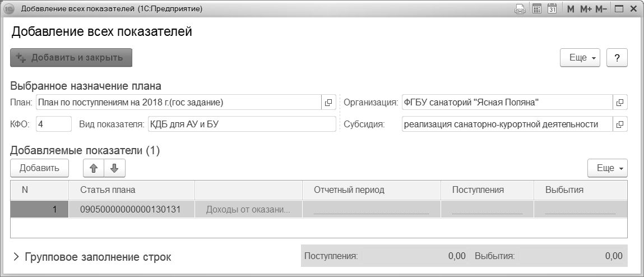The height and width of the screenshot is (277, 644).
Task: Move row down with the down arrow
Action: [x=114, y=168]
